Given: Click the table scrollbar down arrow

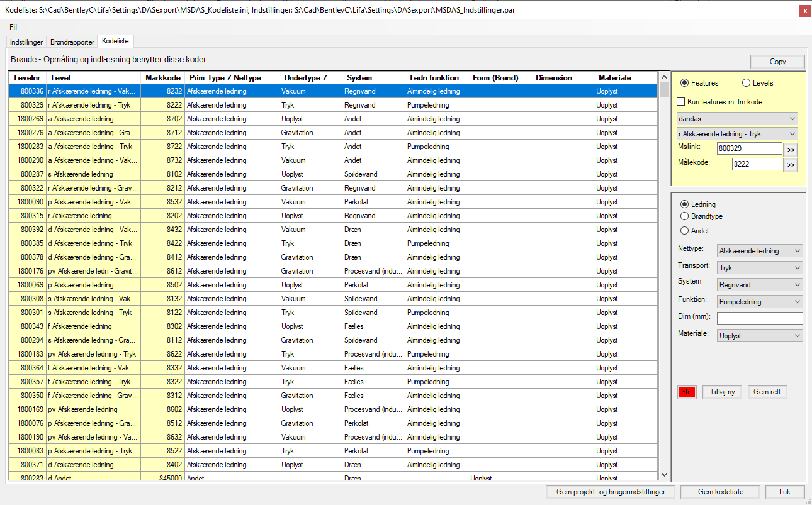Looking at the screenshot, I should coord(664,474).
